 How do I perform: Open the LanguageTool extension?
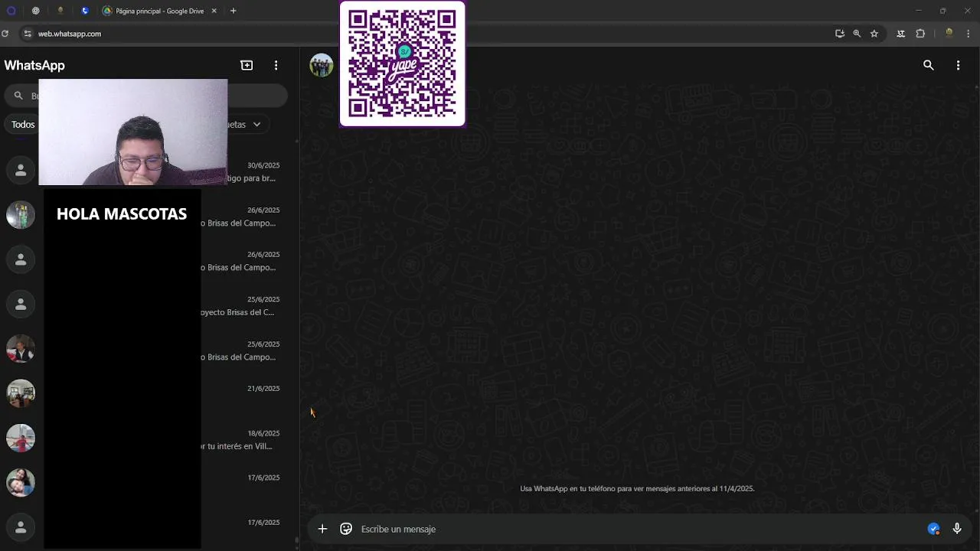[x=900, y=34]
